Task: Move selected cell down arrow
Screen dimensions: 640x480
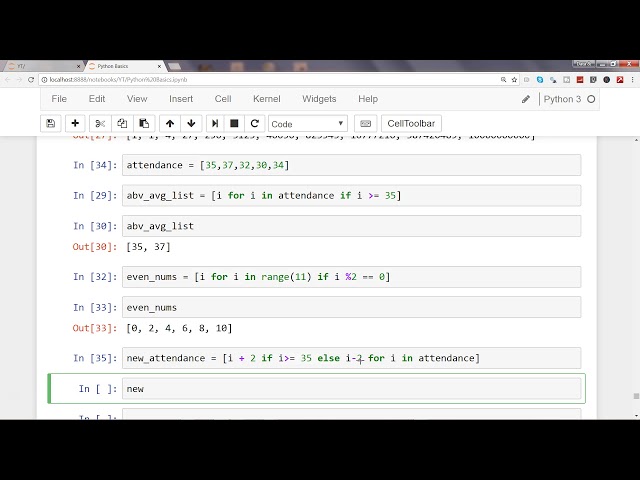Action: pos(191,123)
